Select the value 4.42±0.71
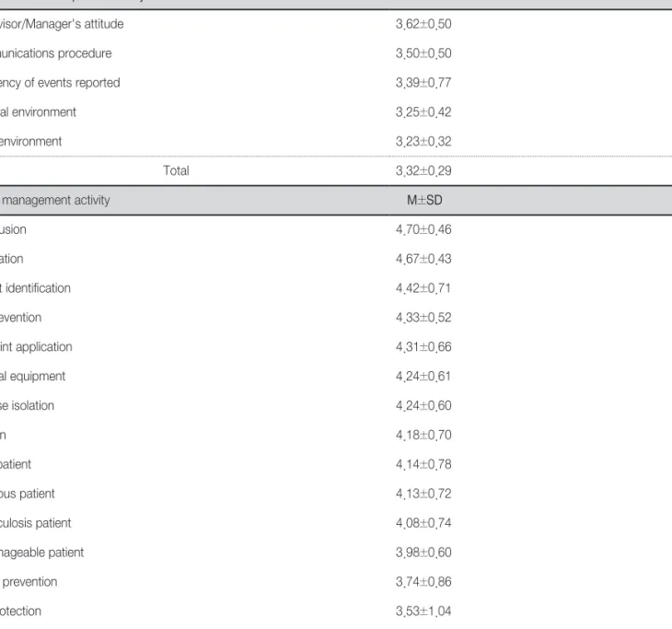Image resolution: width=672 pixels, height=629 pixels. (423, 288)
